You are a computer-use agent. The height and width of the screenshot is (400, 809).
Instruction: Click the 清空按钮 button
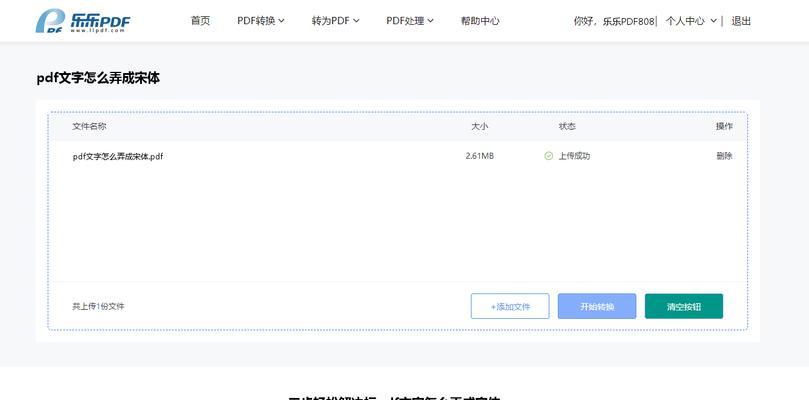684,306
